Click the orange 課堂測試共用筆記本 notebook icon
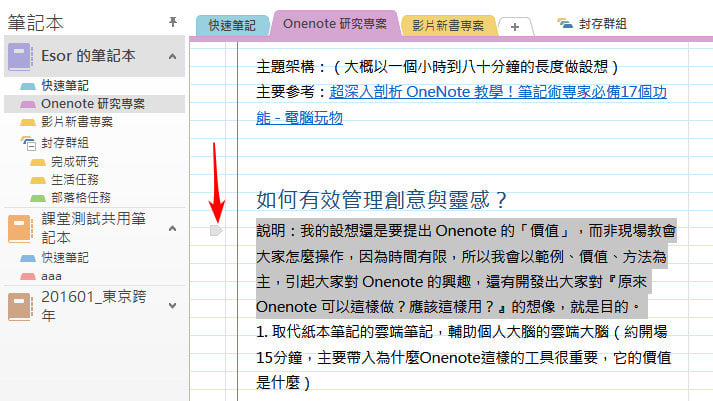The height and width of the screenshot is (401, 713). tap(20, 229)
